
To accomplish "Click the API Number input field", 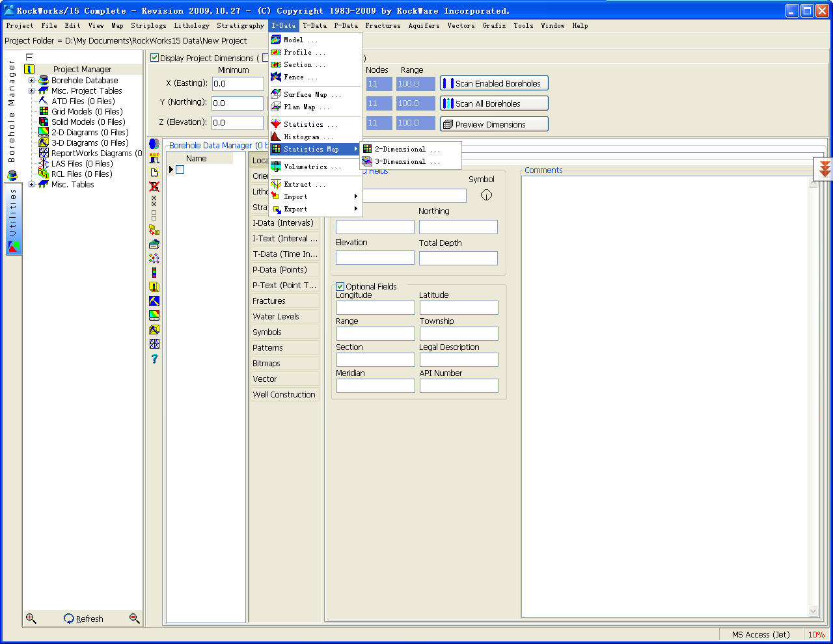I will pos(459,385).
